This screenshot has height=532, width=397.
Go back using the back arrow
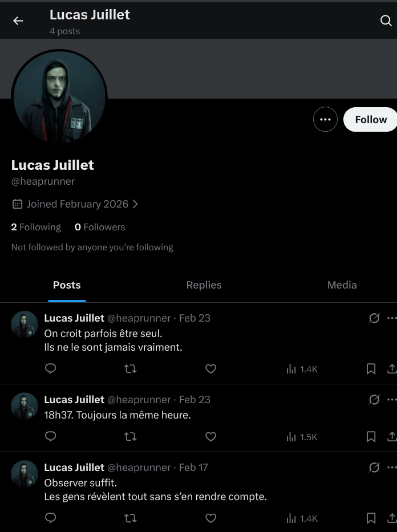[18, 21]
